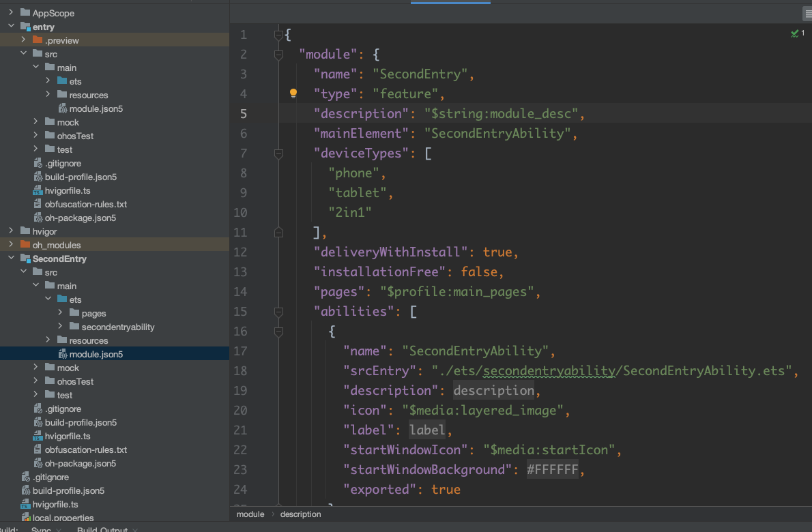Click build-profile.json5 file icon under entry
This screenshot has width=812, height=532.
[38, 177]
